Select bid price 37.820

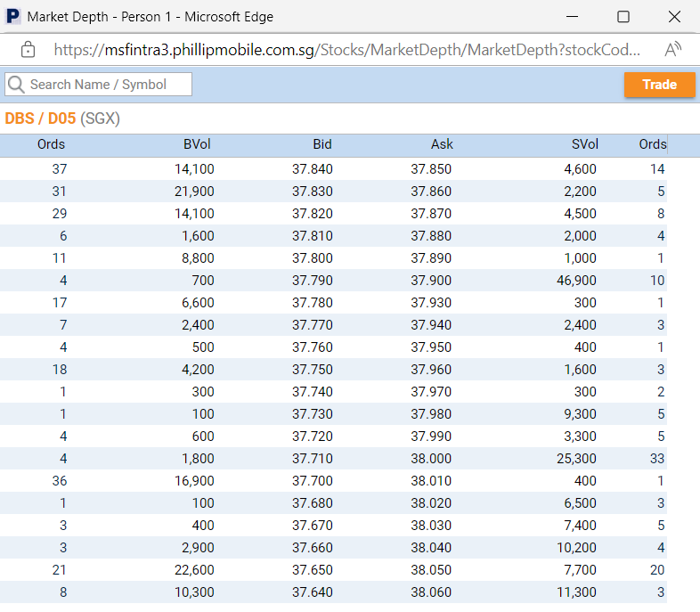[x=313, y=214]
